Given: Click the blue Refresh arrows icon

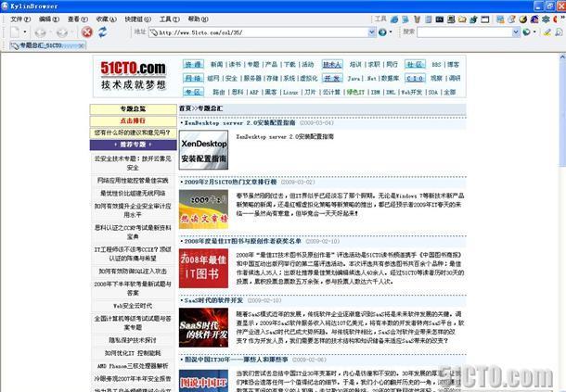Looking at the screenshot, I should pyautogui.click(x=103, y=32).
